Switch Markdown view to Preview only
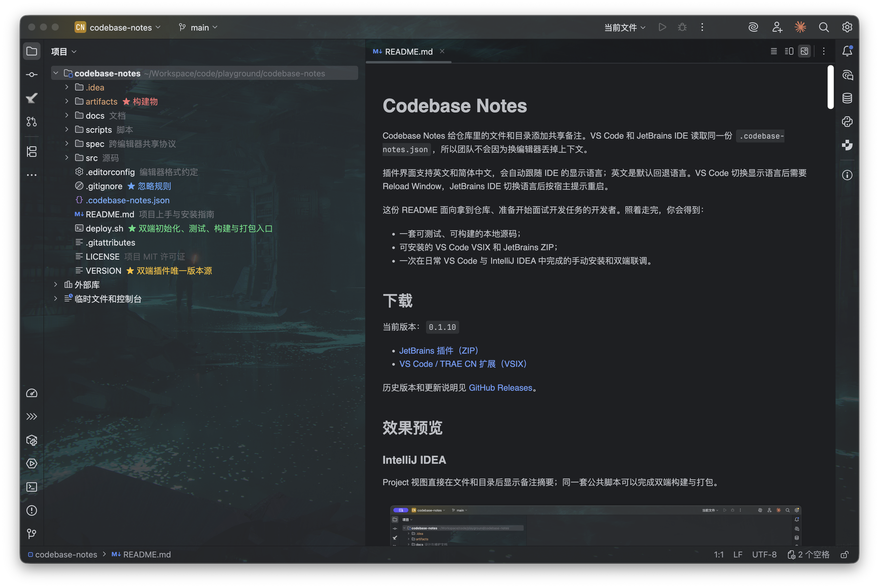The width and height of the screenshot is (879, 588). pos(804,51)
